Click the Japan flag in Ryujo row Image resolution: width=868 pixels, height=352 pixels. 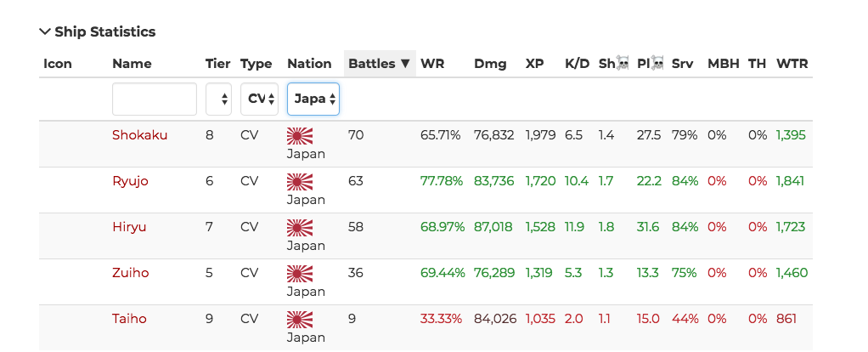point(300,181)
